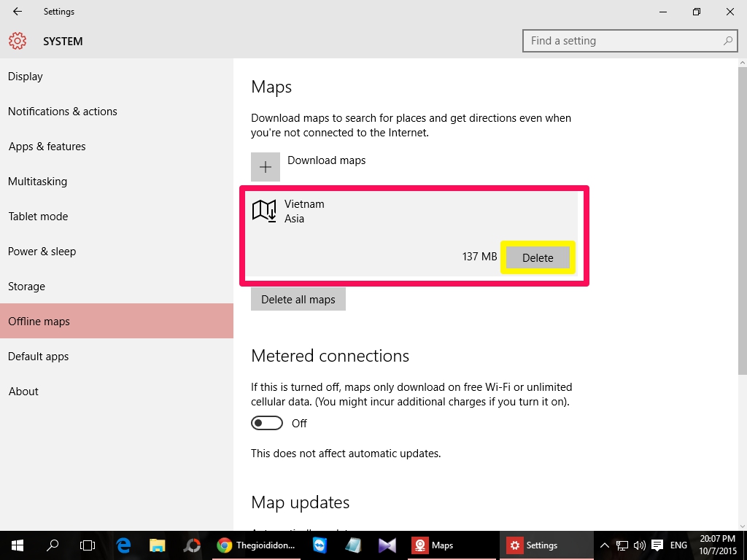
Task: Open network status tray icon
Action: pyautogui.click(x=622, y=545)
